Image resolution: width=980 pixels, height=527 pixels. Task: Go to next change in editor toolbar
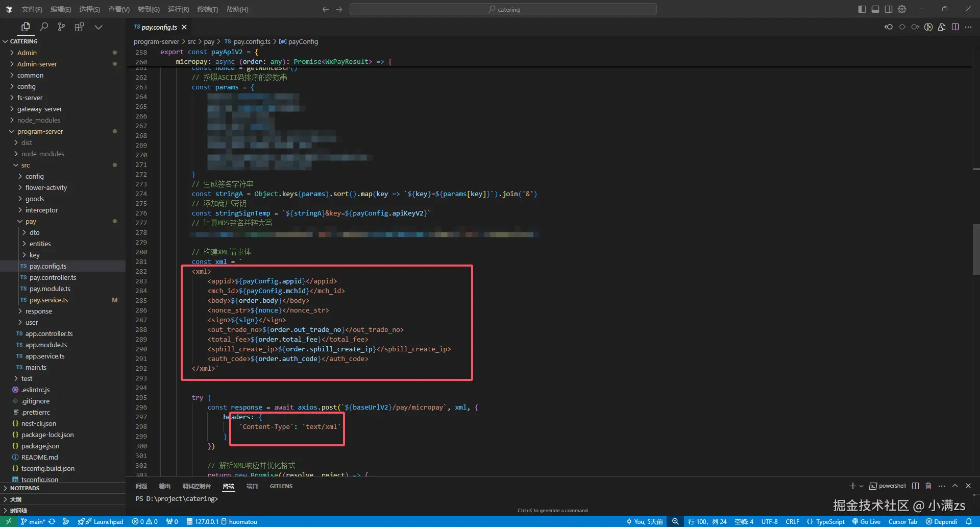pyautogui.click(x=915, y=27)
